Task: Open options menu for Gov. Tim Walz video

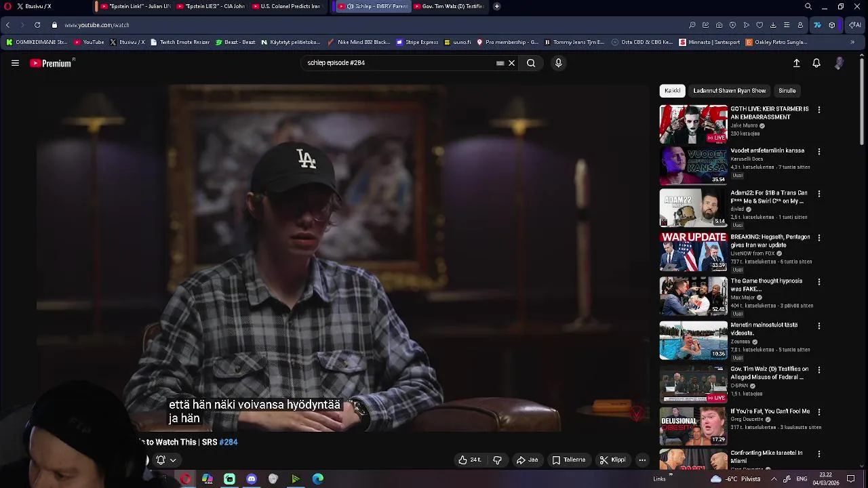Action: click(819, 370)
